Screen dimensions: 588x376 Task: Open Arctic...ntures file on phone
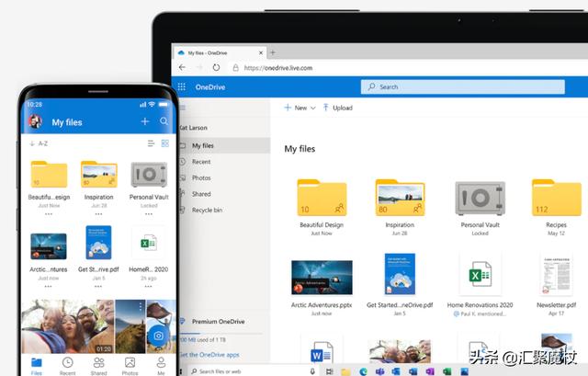[x=49, y=246]
